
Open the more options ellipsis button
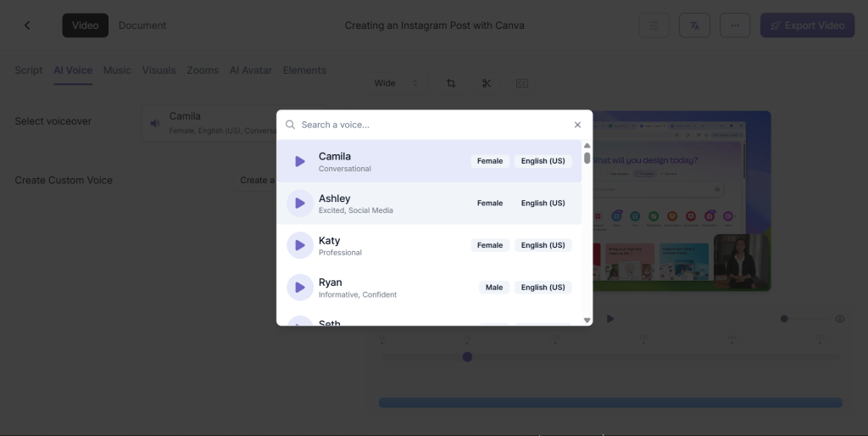[x=735, y=25]
